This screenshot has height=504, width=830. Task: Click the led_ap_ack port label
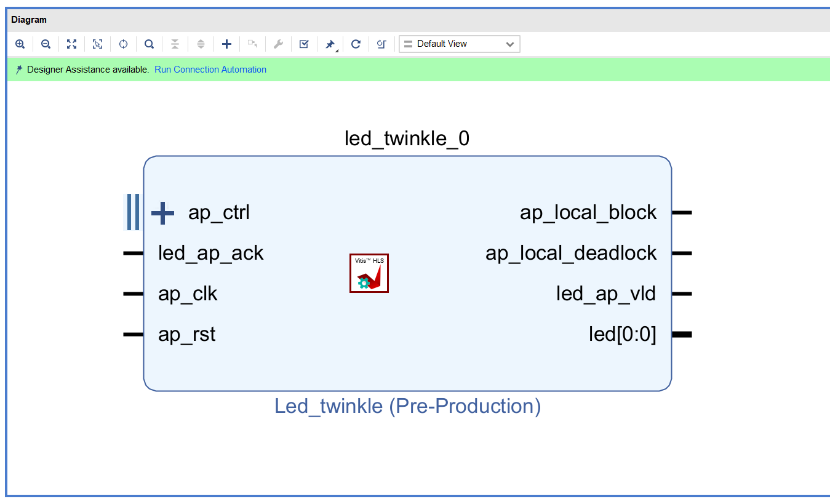coord(211,254)
